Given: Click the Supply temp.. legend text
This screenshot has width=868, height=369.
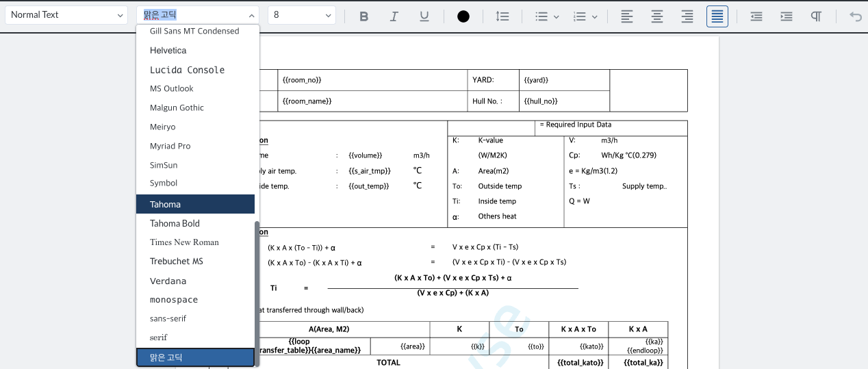Looking at the screenshot, I should [644, 186].
